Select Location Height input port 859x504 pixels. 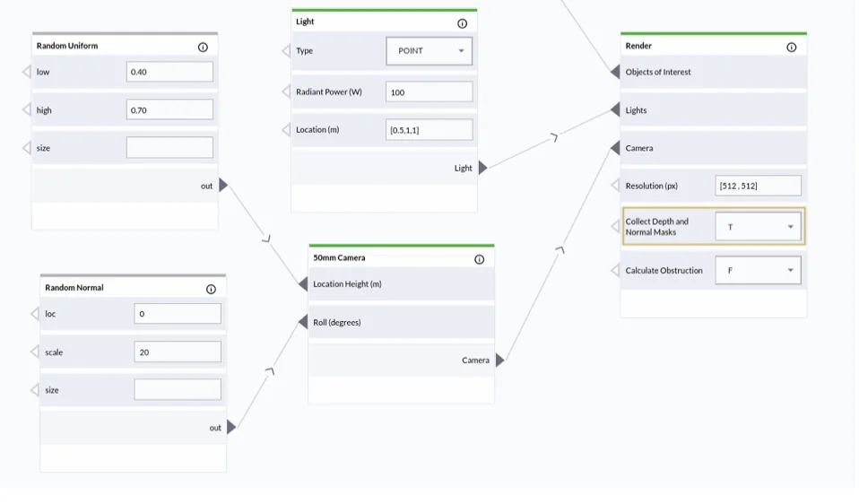(303, 283)
